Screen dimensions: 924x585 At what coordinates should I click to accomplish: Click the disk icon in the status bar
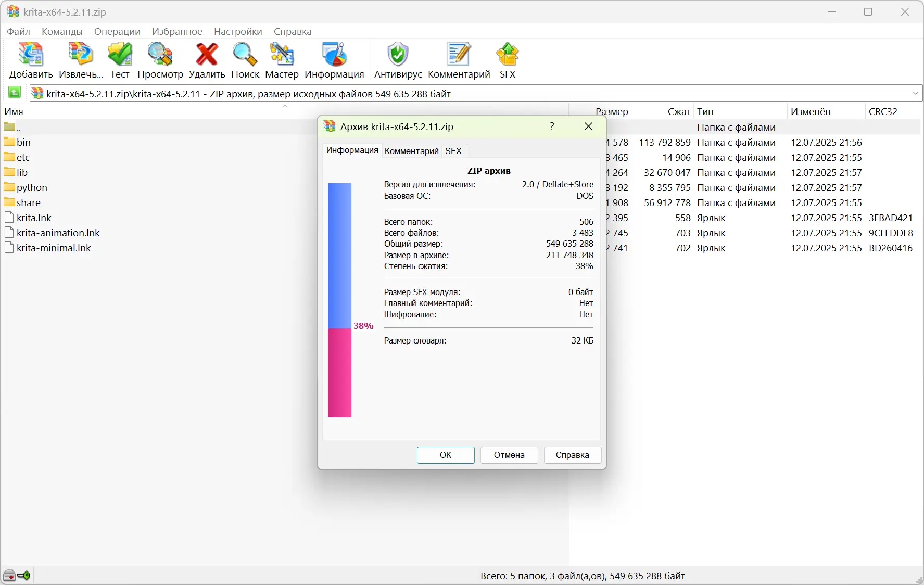coord(9,576)
